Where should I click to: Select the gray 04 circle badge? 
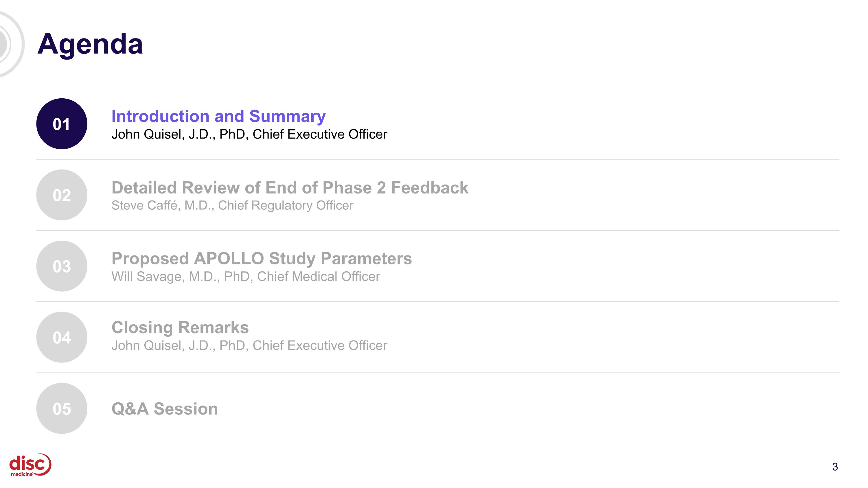62,337
